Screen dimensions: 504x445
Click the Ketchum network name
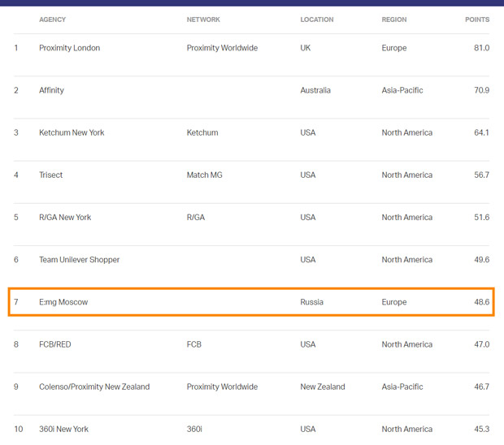point(202,132)
